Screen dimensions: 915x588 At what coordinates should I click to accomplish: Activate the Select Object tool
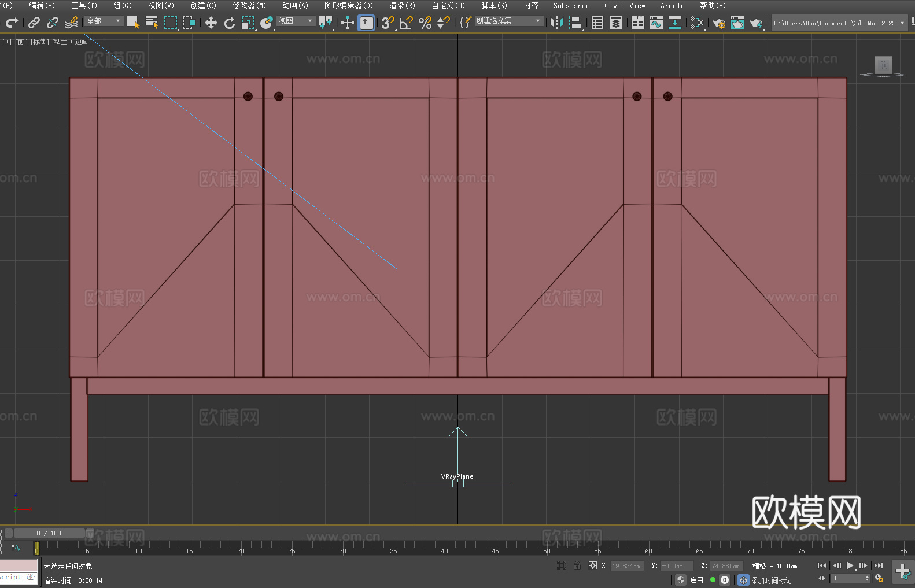tap(133, 23)
